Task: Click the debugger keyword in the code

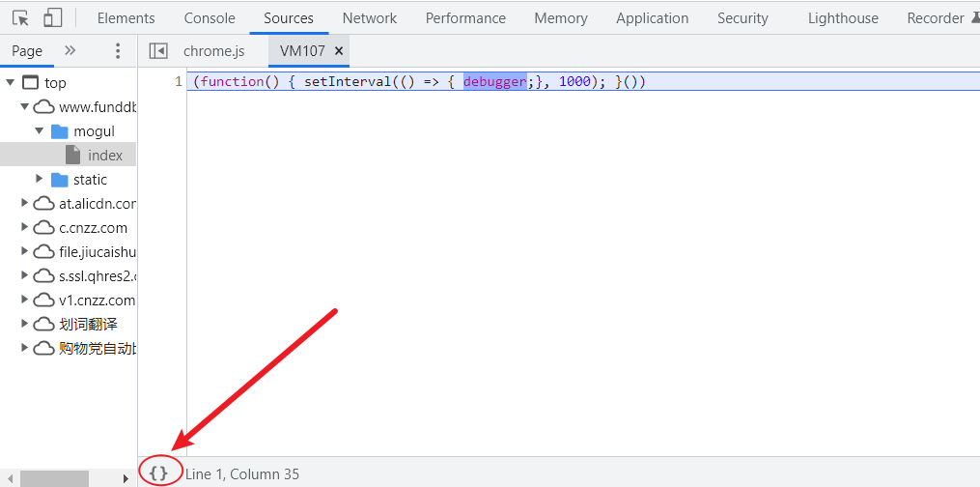Action: coord(494,82)
